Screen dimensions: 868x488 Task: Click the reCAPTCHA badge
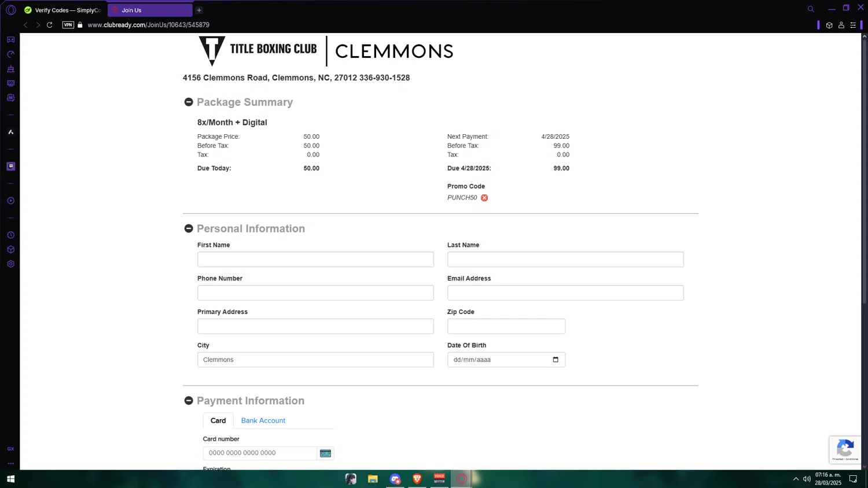[845, 450]
